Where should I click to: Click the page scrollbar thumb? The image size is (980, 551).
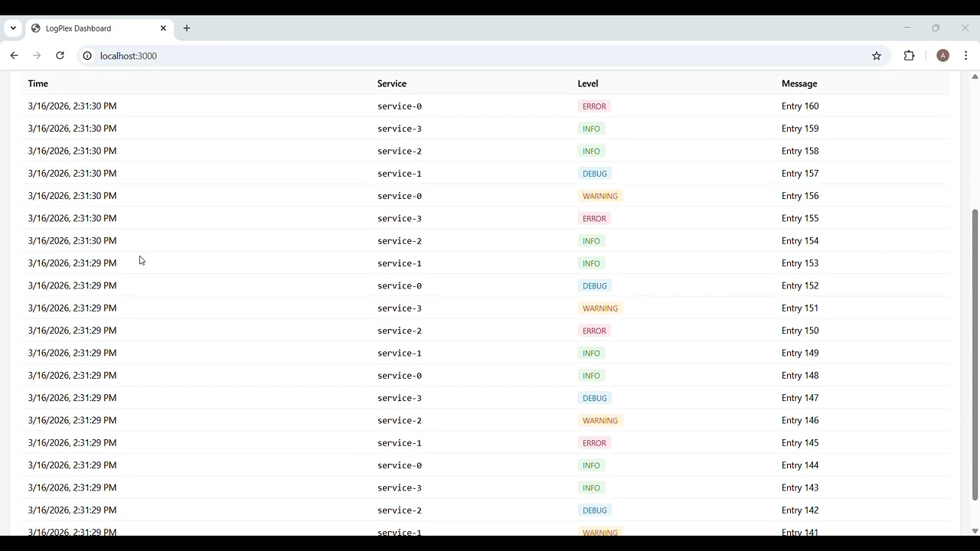[975, 355]
